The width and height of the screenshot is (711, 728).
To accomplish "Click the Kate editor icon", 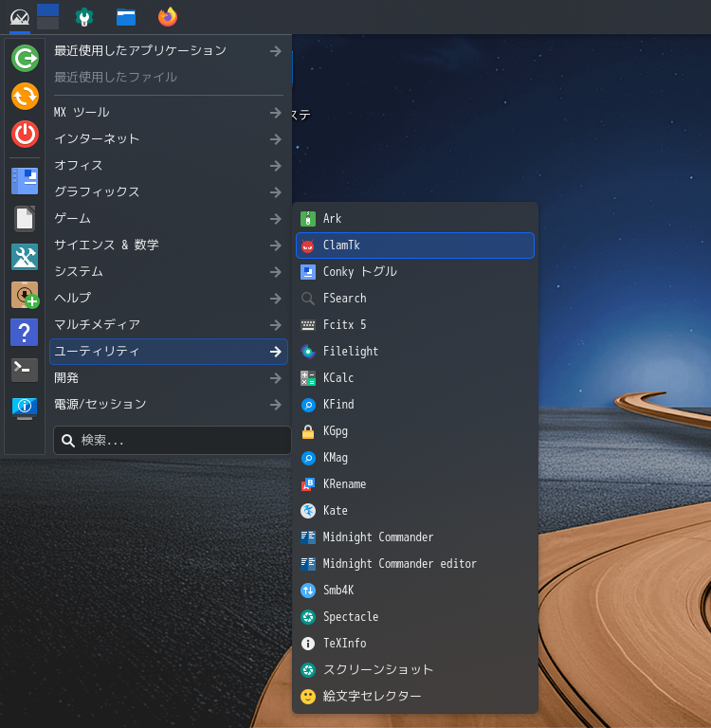I will tap(308, 511).
